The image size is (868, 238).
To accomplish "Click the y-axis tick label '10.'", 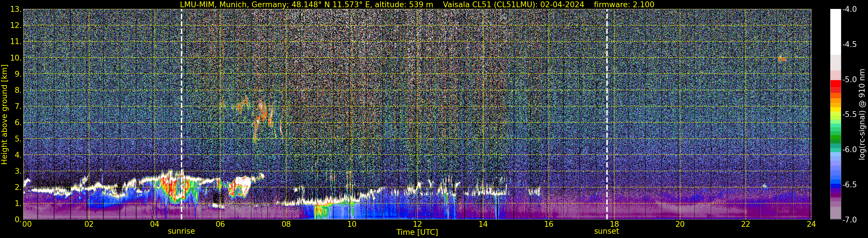I will [16, 58].
